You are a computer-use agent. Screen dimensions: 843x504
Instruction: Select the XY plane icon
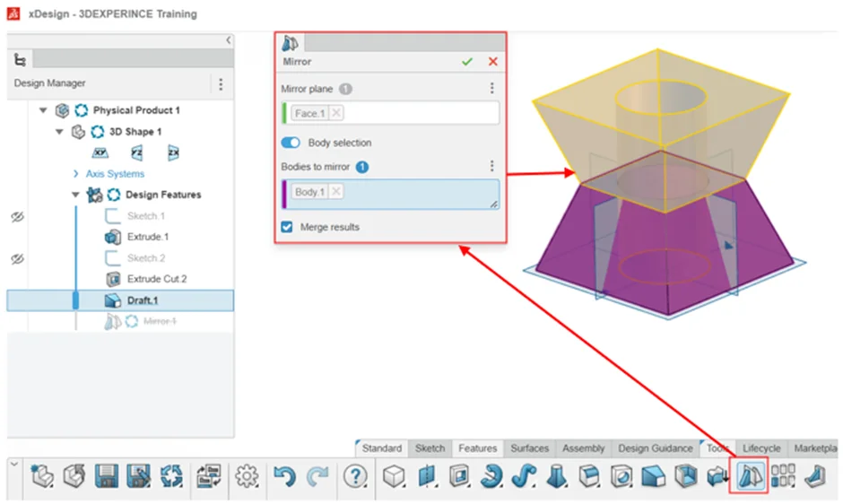100,152
